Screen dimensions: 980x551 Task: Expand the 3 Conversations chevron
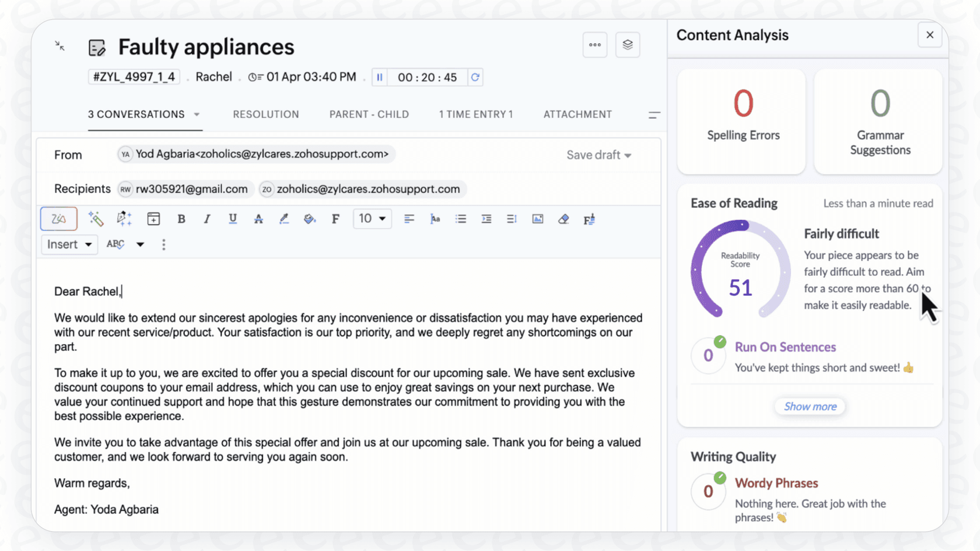click(197, 114)
